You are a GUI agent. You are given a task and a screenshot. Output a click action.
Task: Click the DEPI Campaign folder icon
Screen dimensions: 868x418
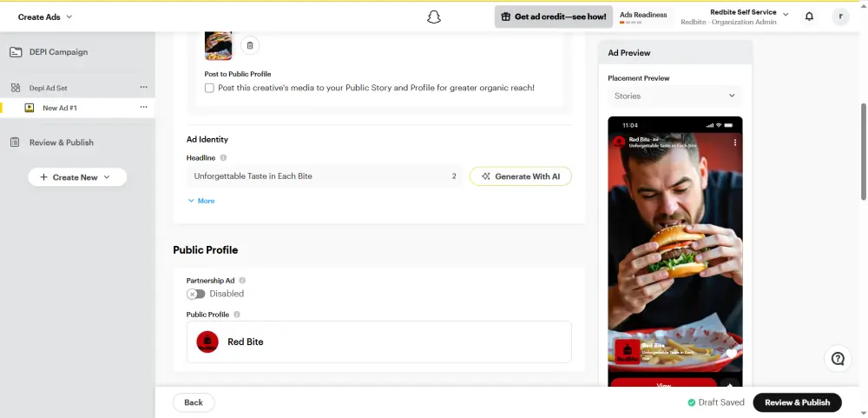(16, 52)
